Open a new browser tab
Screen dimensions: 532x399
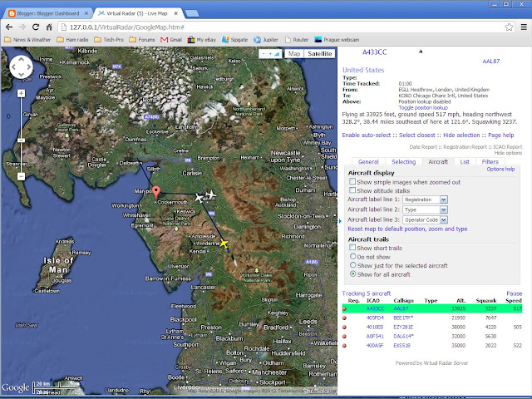point(192,13)
